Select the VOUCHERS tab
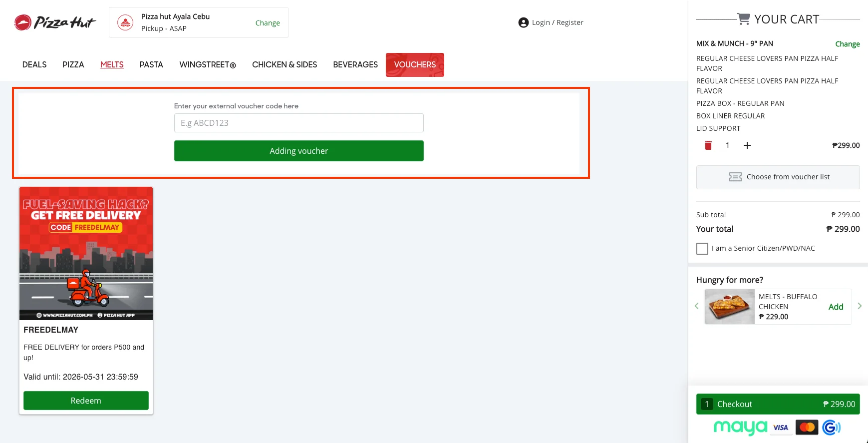The width and height of the screenshot is (868, 443). pos(415,65)
